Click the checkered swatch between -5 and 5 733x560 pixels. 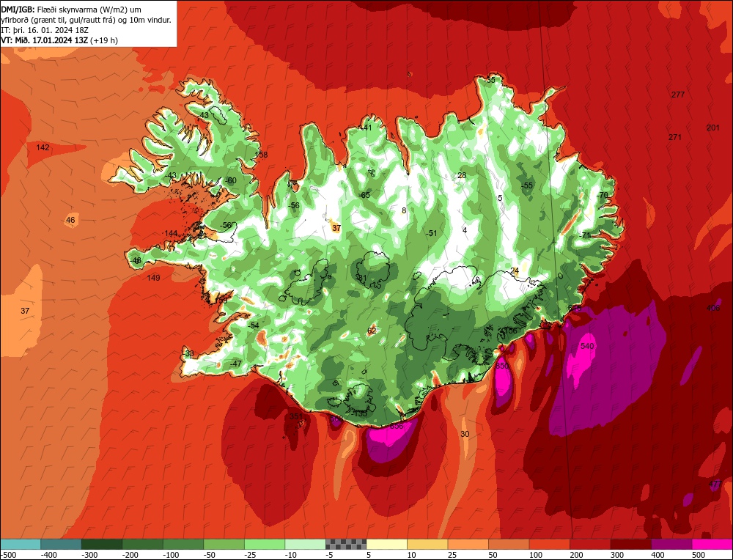coord(346,544)
